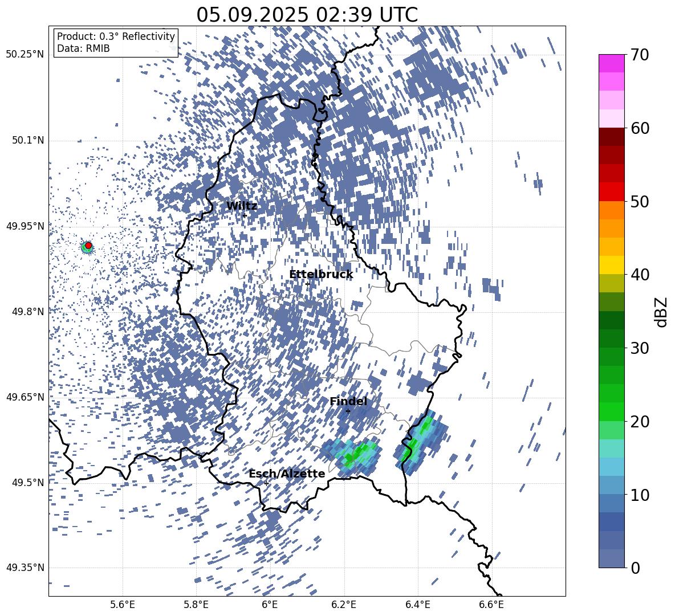Click the yellow swatch above 40 dBZ
This screenshot has width=675, height=616.
(x=612, y=265)
